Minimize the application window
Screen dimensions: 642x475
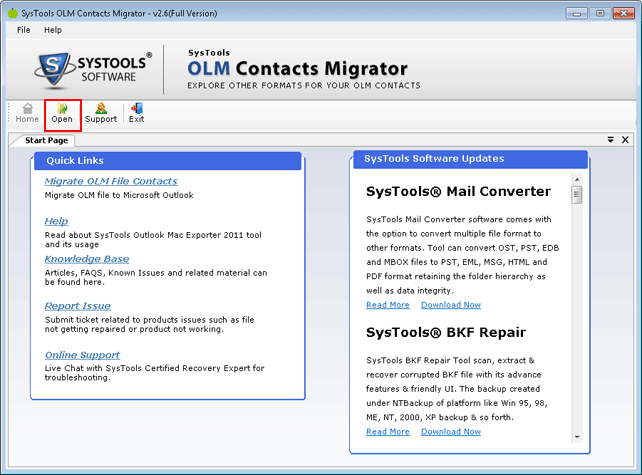pos(576,14)
